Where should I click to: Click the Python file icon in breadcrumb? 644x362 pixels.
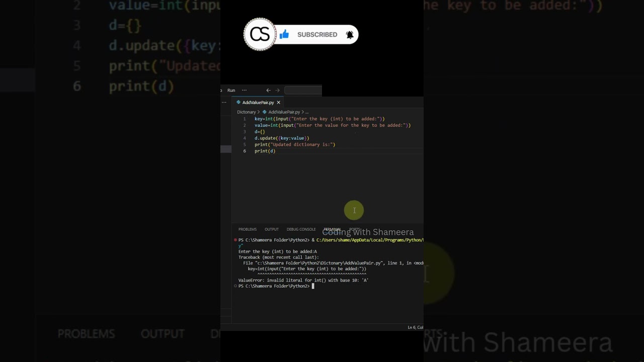(265, 112)
